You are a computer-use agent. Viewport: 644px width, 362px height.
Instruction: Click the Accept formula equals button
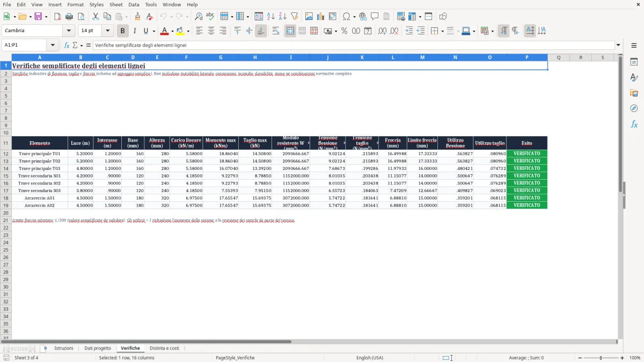[89, 45]
